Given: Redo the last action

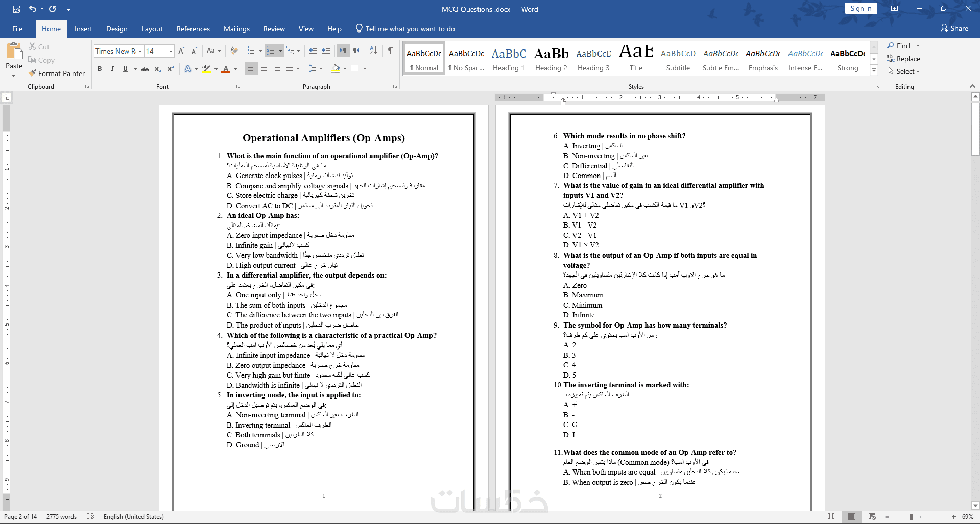Looking at the screenshot, I should point(52,9).
